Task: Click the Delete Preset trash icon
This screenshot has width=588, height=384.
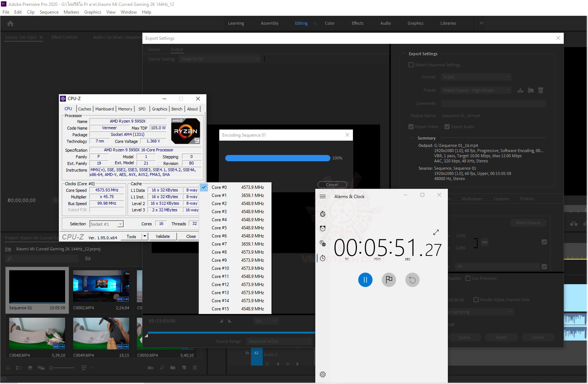Action: tap(541, 90)
